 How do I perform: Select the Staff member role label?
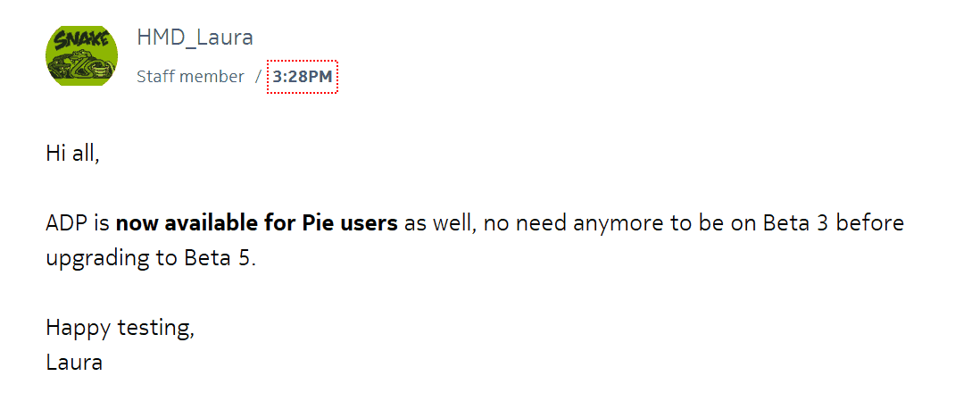tap(190, 77)
